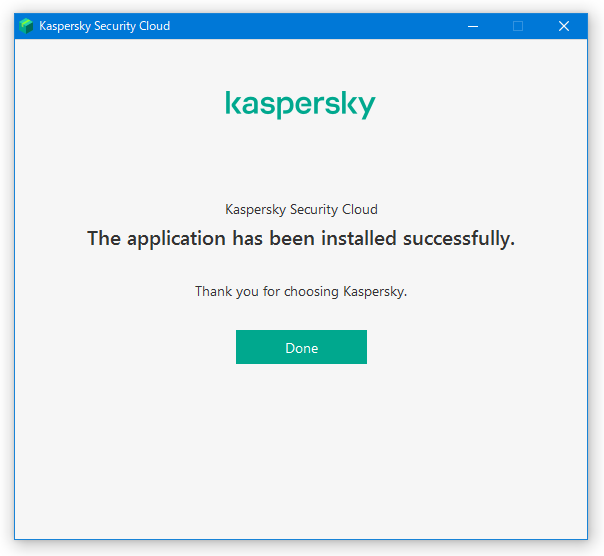Click the words The application in the heading
The image size is (604, 556).
click(156, 239)
